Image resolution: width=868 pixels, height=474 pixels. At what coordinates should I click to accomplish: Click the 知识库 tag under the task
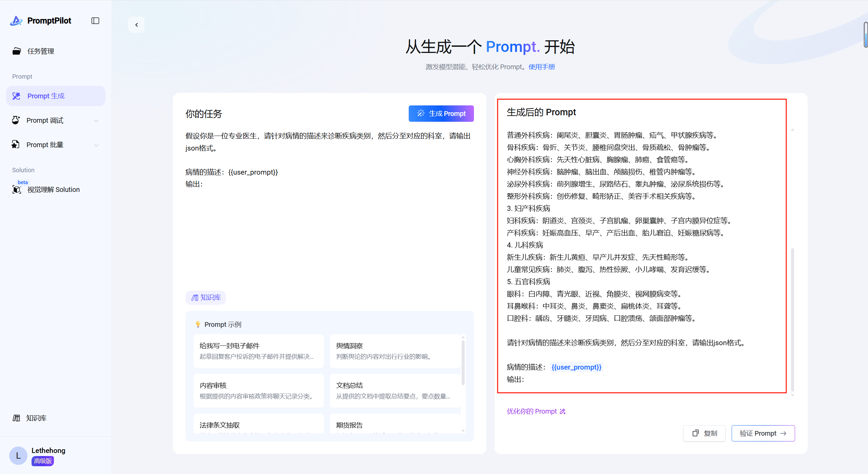pyautogui.click(x=206, y=298)
